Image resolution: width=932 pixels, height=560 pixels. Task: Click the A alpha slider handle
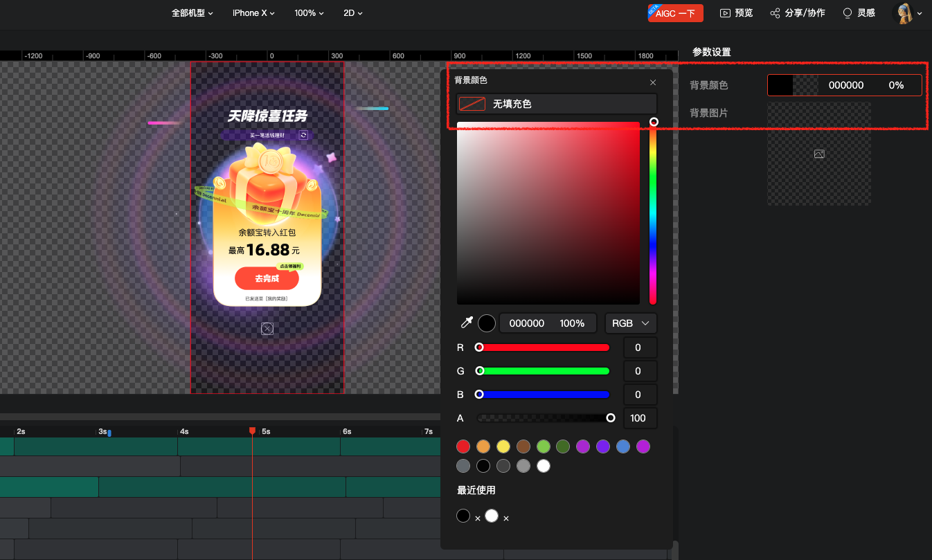(x=611, y=418)
